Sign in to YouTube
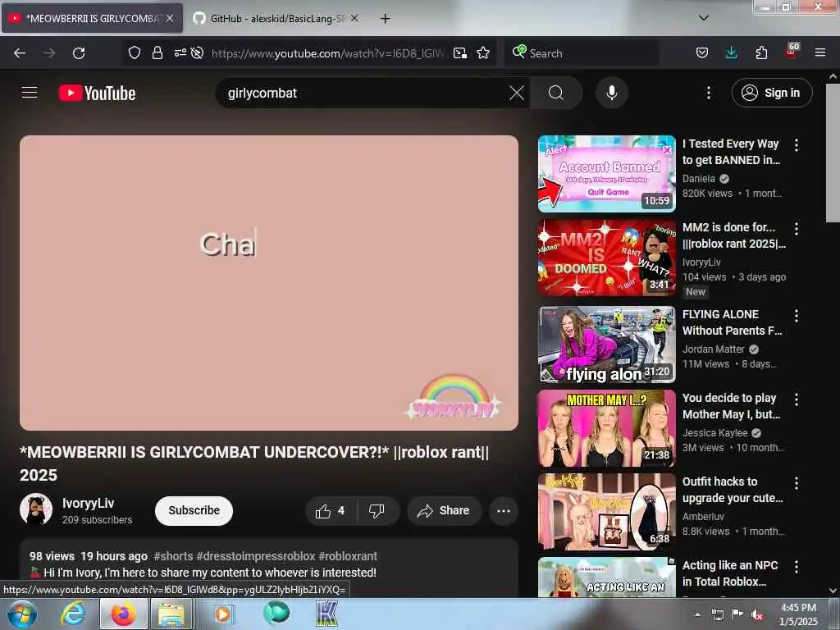This screenshot has height=630, width=840. point(771,93)
